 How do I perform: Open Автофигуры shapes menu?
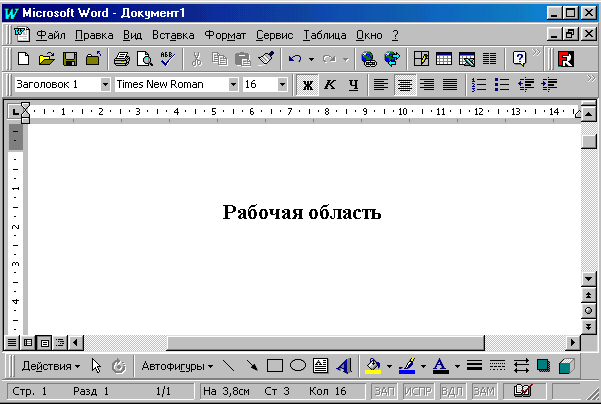pos(177,366)
